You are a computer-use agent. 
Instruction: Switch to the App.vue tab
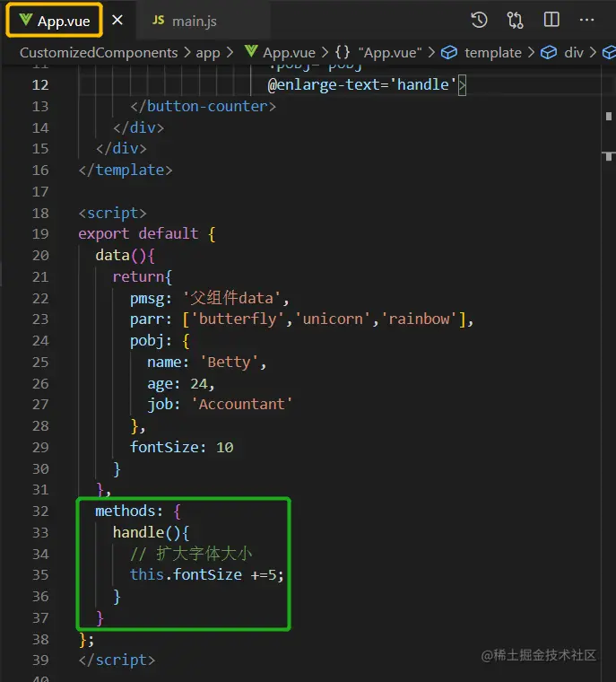[x=55, y=21]
